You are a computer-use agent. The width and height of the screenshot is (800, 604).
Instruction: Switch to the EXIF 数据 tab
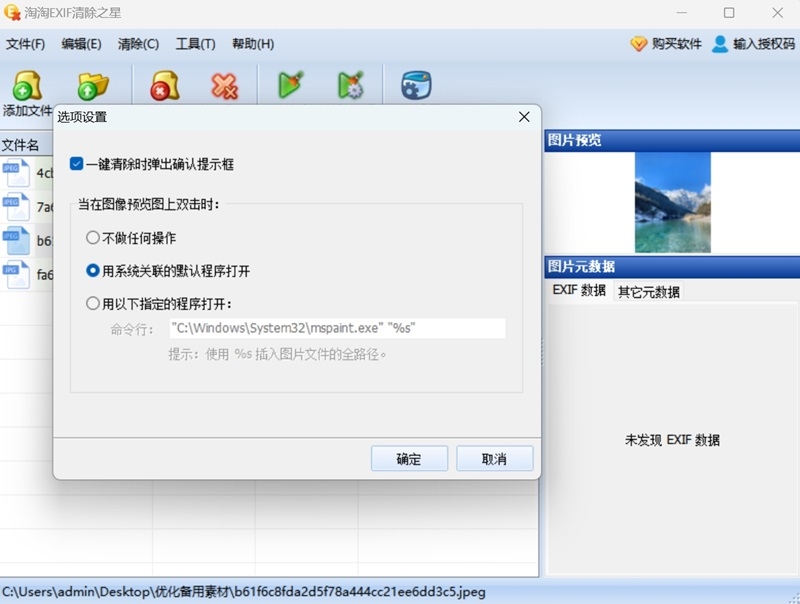point(579,290)
